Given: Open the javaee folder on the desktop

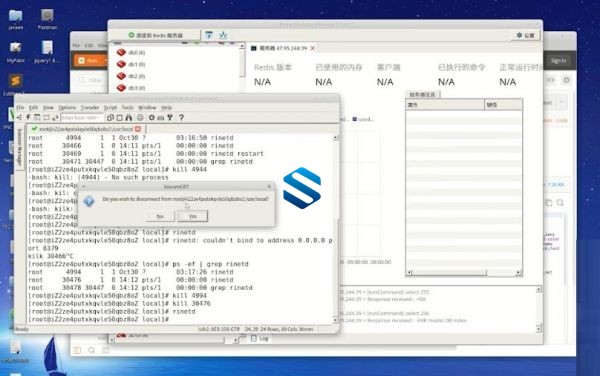Looking at the screenshot, I should point(16,19).
